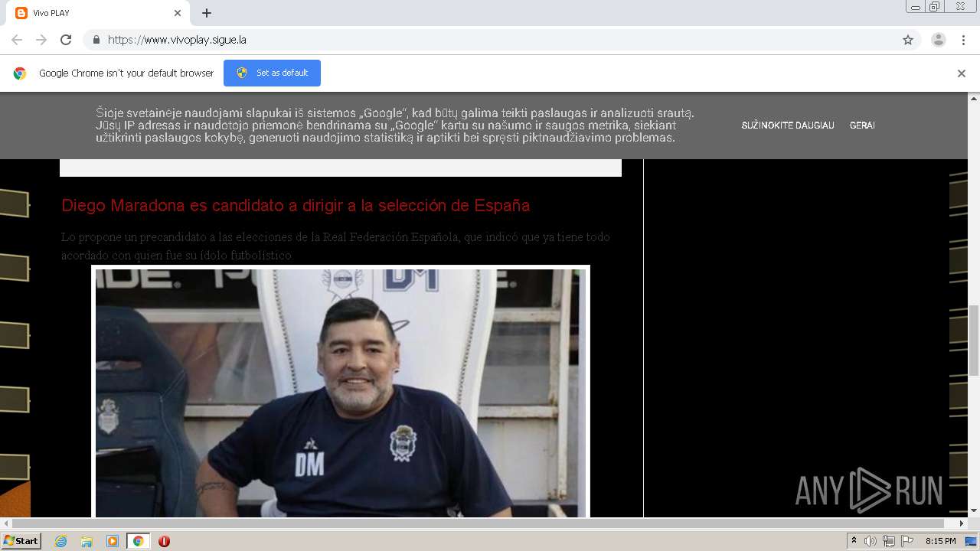Open the clock showing 8:15 PM
The height and width of the screenshot is (551, 980).
(940, 541)
